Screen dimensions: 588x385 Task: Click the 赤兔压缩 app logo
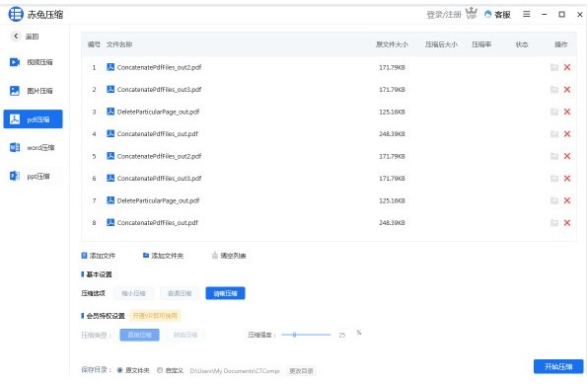coord(16,14)
